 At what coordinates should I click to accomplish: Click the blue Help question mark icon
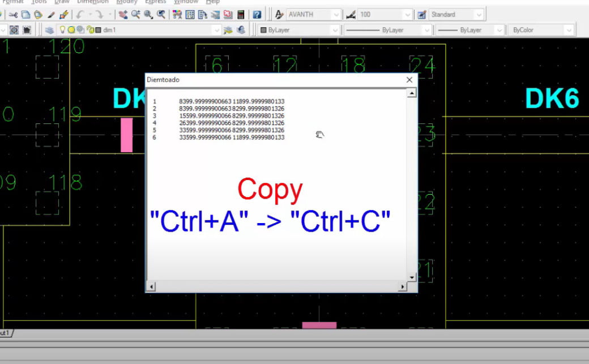(257, 15)
